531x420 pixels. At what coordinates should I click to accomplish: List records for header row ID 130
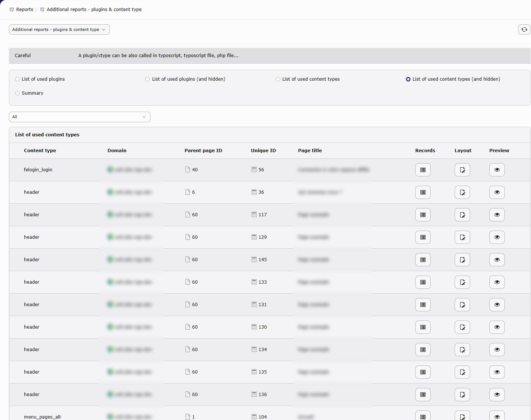[423, 327]
